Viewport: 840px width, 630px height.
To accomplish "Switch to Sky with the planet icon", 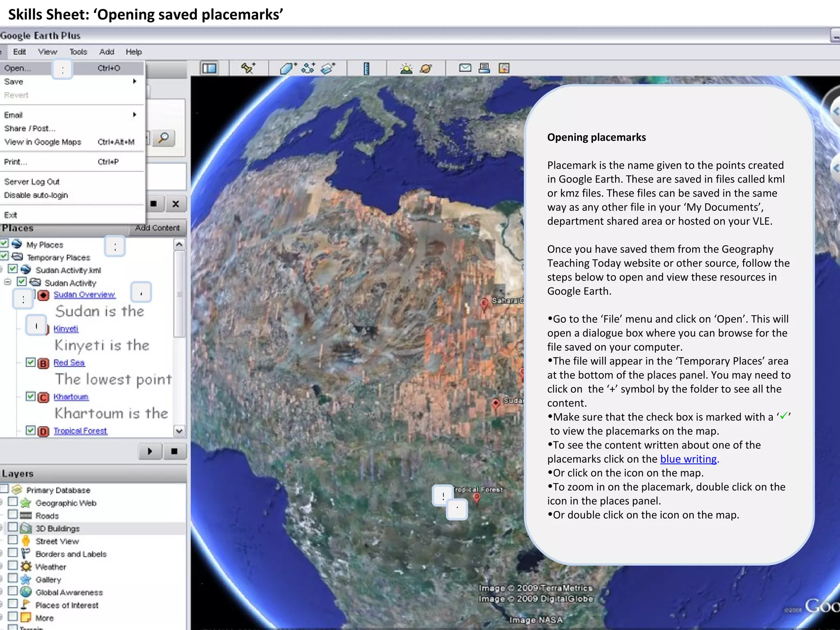I will [x=426, y=68].
